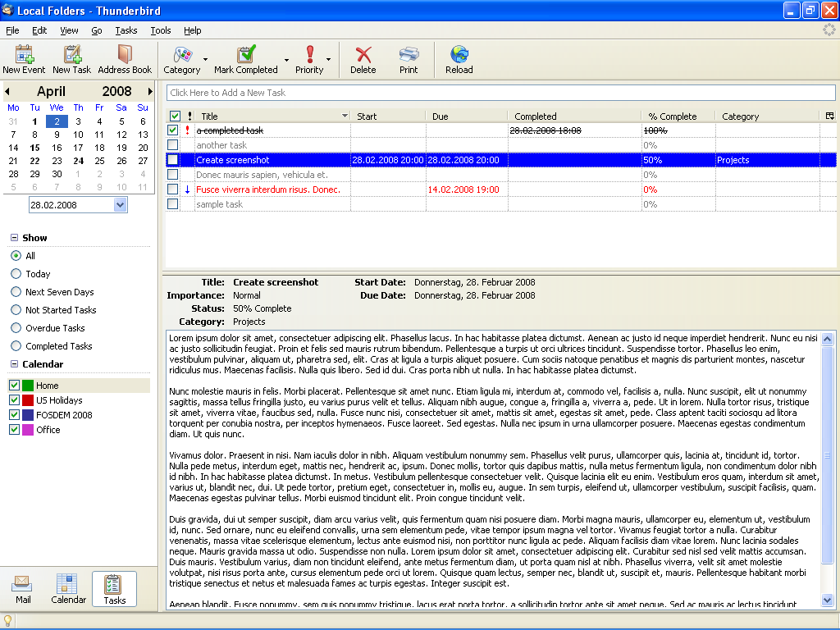
Task: Open the Category dropdown arrow
Action: 206,59
